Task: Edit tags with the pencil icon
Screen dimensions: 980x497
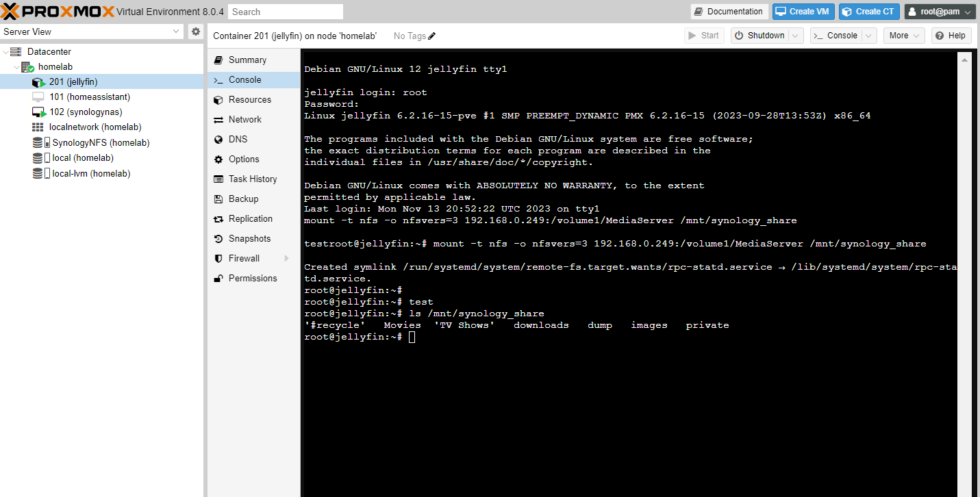Action: [x=432, y=36]
